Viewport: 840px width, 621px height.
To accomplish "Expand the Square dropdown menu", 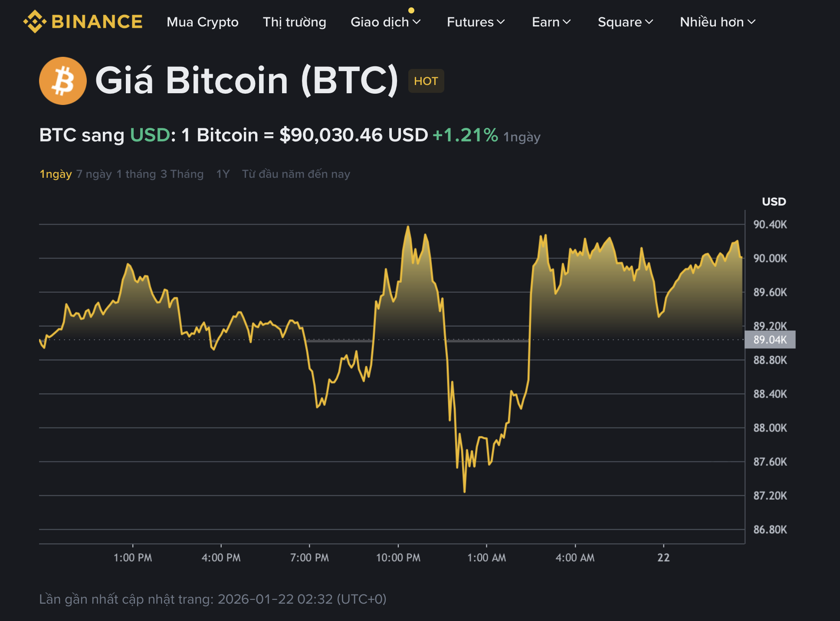I will 625,22.
